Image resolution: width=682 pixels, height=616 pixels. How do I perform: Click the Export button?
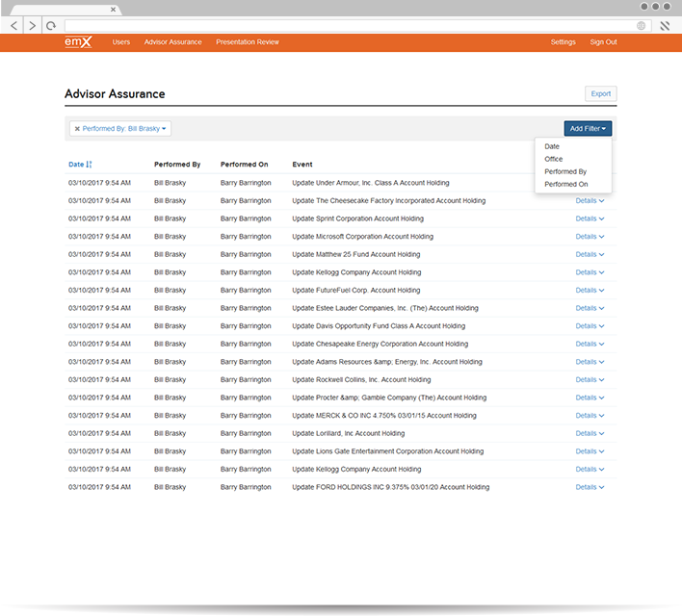coord(601,93)
